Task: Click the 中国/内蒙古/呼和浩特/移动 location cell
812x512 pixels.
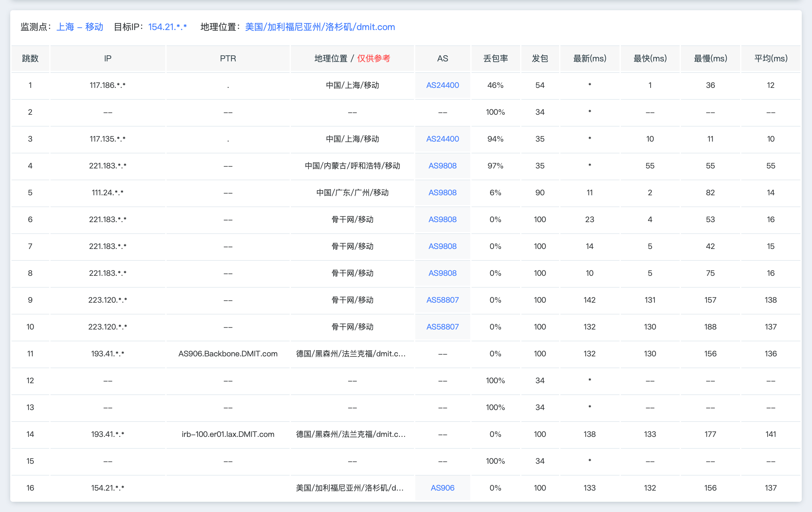Action: pos(352,166)
